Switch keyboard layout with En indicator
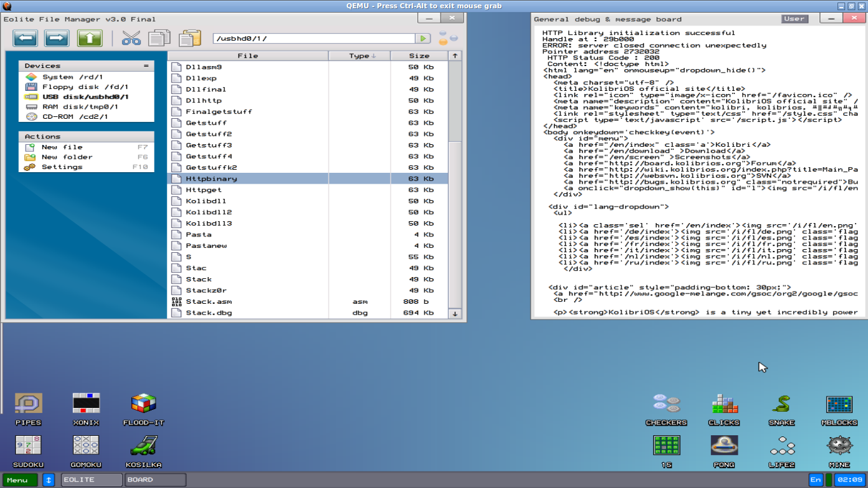The image size is (868, 488). coord(815,480)
